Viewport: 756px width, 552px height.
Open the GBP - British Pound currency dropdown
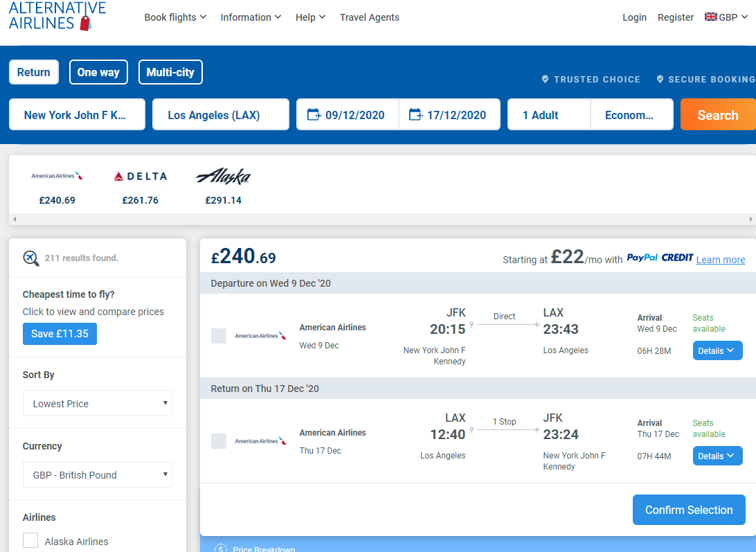pos(98,475)
